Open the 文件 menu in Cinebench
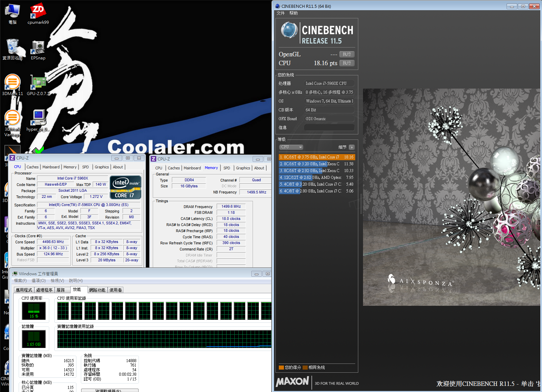Image resolution: width=542 pixels, height=392 pixels. coord(281,13)
